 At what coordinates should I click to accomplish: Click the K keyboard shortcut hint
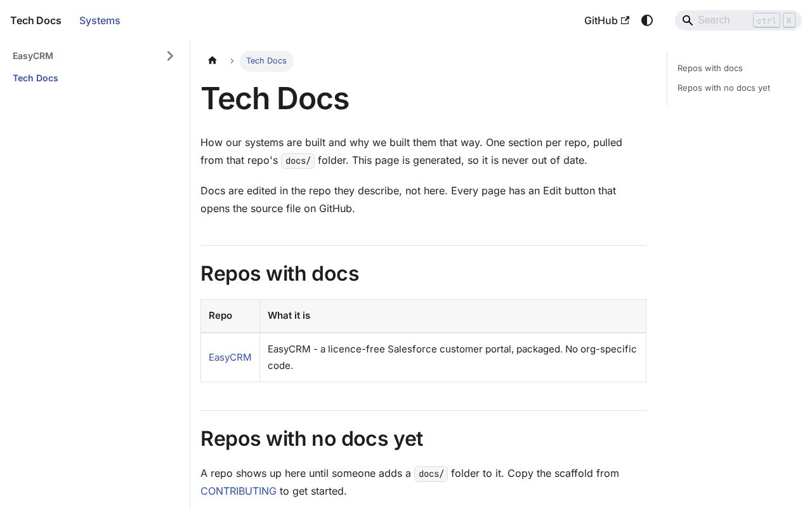click(789, 20)
